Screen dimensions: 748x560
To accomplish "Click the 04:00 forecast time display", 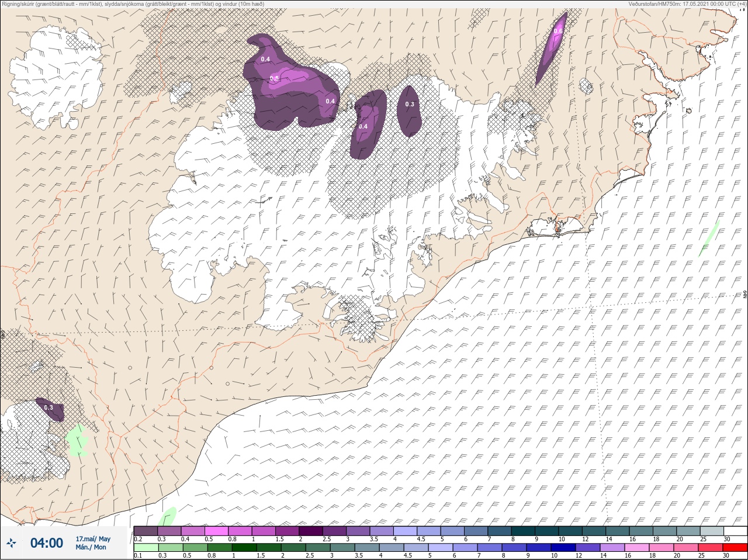I will pos(47,543).
